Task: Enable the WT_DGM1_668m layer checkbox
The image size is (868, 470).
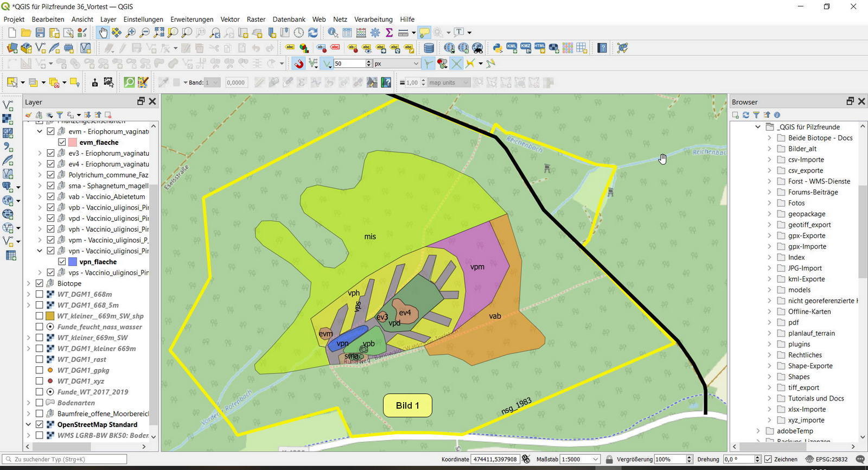Action: tap(40, 294)
